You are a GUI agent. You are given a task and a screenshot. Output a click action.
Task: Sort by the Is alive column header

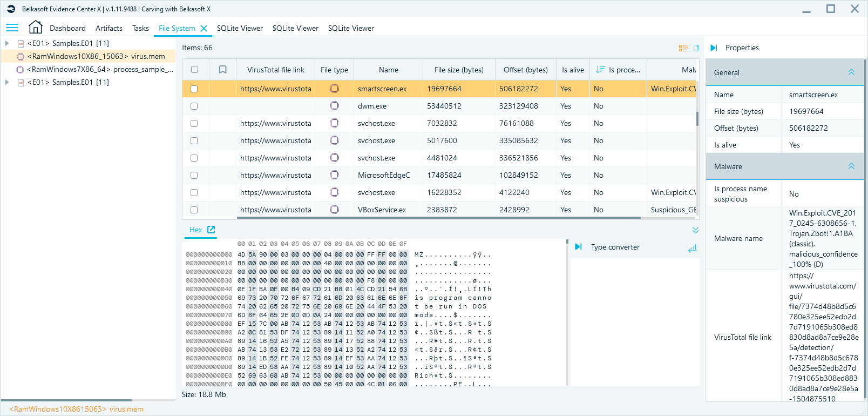click(573, 70)
